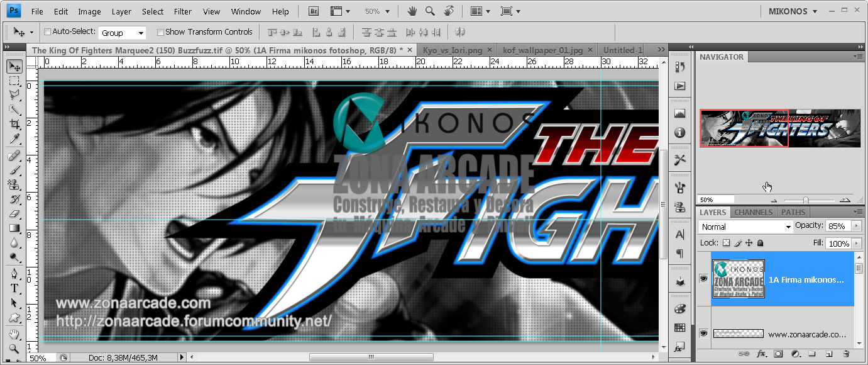The image size is (868, 365).
Task: Select the Horizontal Type tool
Action: click(14, 289)
